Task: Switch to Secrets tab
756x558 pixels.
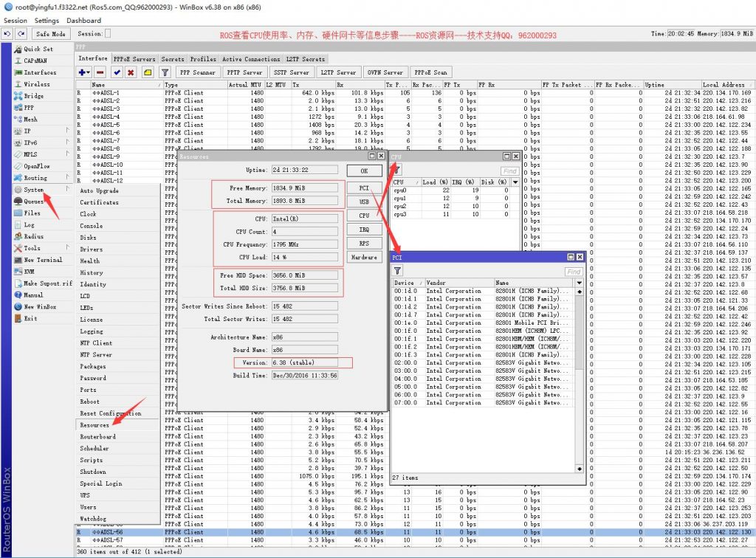Action: click(x=173, y=59)
